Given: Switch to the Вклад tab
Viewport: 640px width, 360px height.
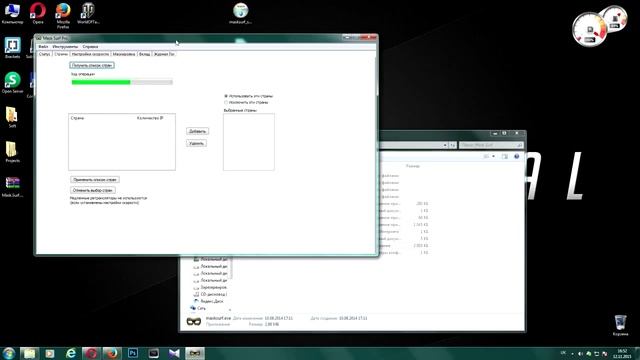Looking at the screenshot, I should [144, 54].
